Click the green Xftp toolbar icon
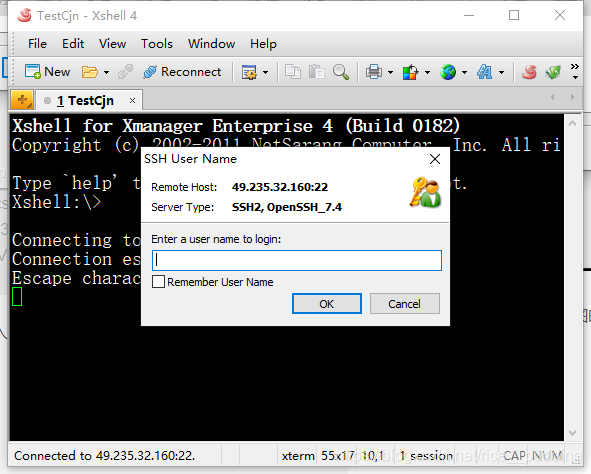591x474 pixels. coord(553,72)
